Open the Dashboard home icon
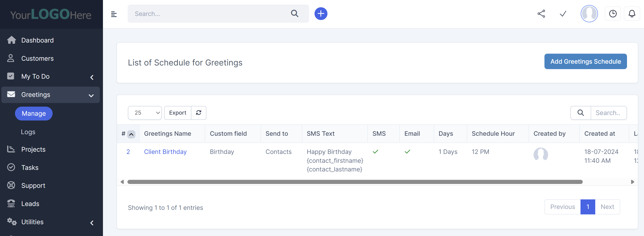The image size is (644, 236). pos(11,40)
